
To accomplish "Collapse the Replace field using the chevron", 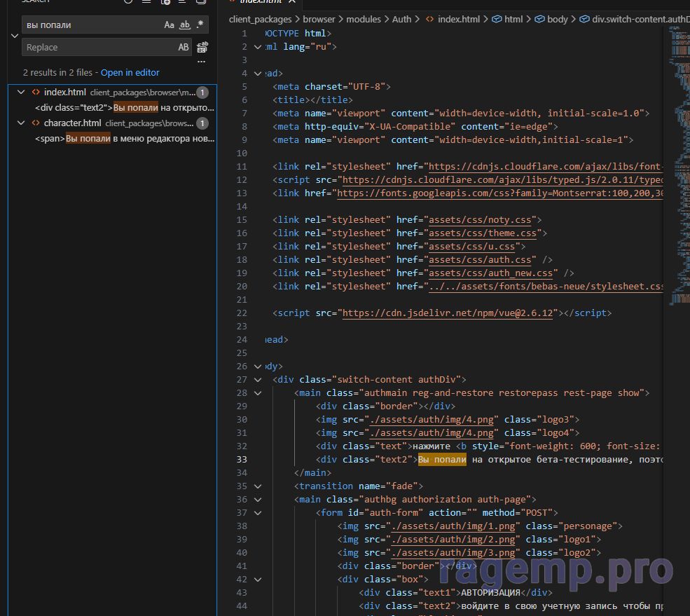I will click(x=14, y=36).
